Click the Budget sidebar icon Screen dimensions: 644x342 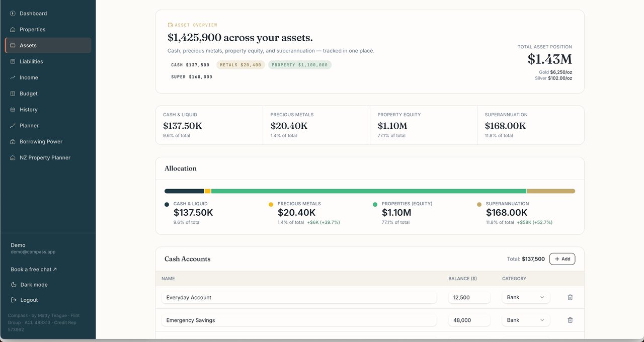tap(13, 94)
